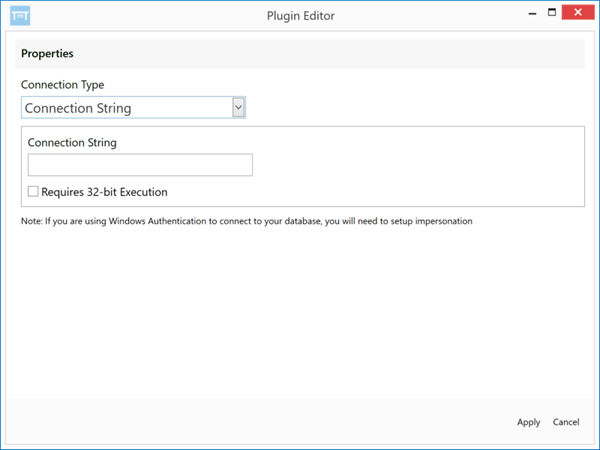The width and height of the screenshot is (600, 450).
Task: Apply the plugin settings
Action: 528,422
